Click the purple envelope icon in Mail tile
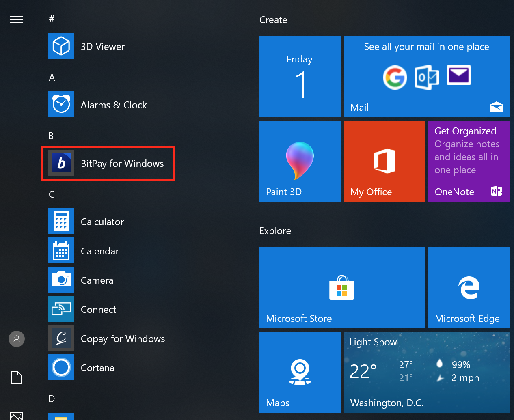514x420 pixels. click(459, 75)
